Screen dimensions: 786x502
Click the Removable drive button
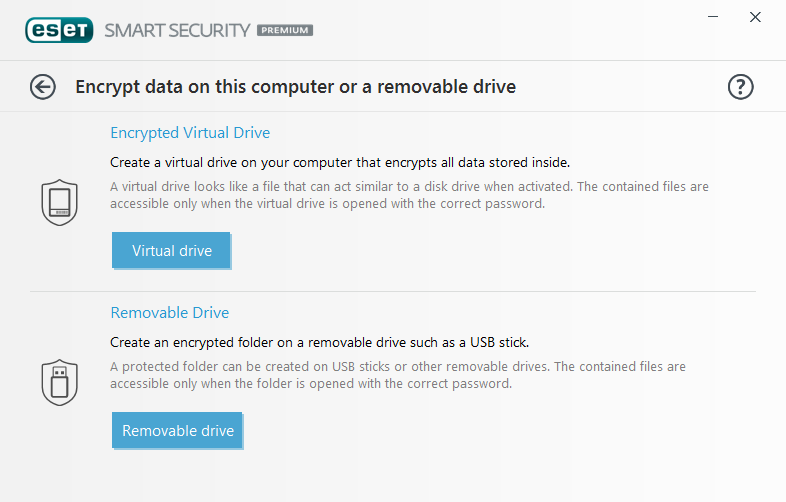pyautogui.click(x=177, y=430)
